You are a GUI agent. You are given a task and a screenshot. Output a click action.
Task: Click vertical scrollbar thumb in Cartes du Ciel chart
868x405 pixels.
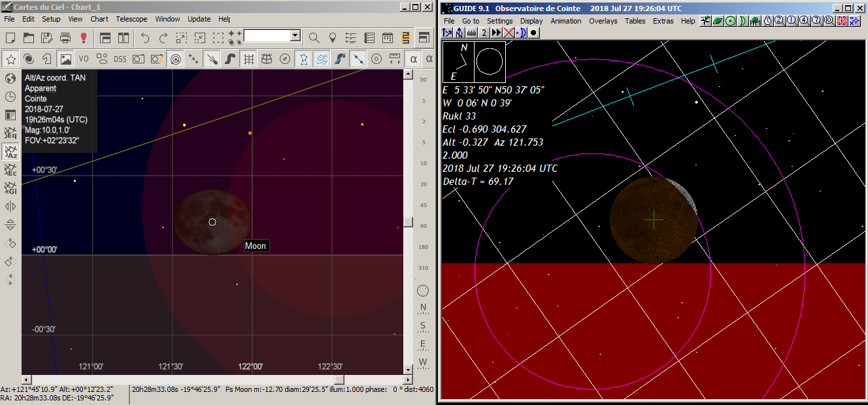coord(408,222)
